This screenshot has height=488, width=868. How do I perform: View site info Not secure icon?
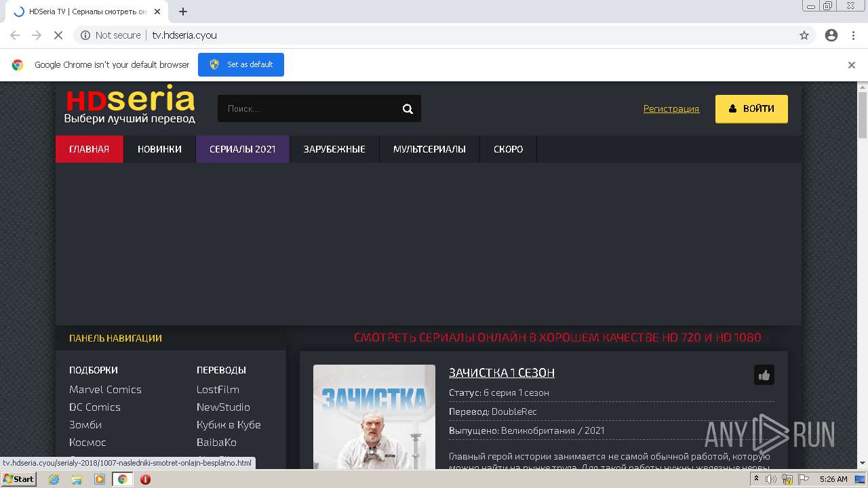[85, 35]
